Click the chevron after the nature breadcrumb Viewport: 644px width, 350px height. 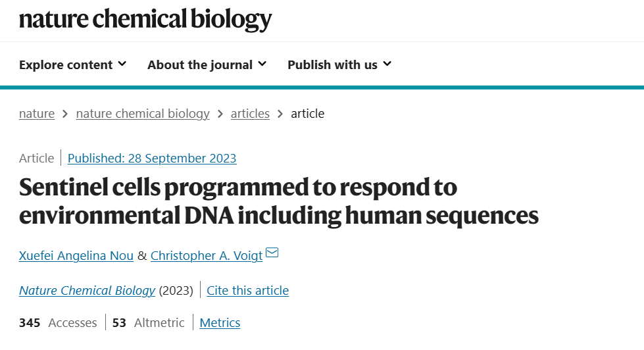point(65,114)
